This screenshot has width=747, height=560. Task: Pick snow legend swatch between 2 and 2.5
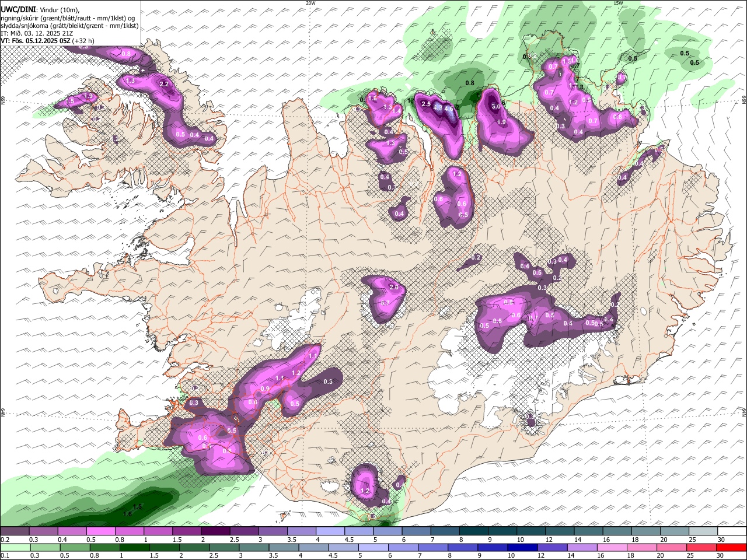click(x=215, y=531)
